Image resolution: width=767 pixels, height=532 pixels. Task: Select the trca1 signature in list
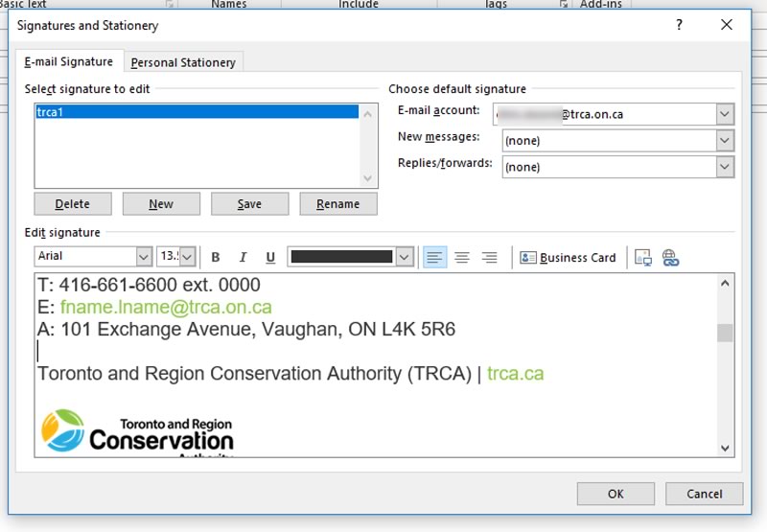(197, 112)
